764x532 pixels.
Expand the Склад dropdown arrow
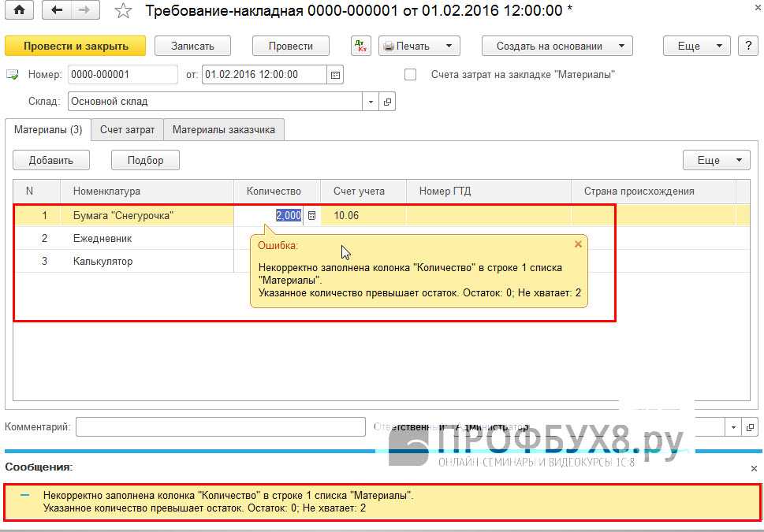tap(371, 102)
